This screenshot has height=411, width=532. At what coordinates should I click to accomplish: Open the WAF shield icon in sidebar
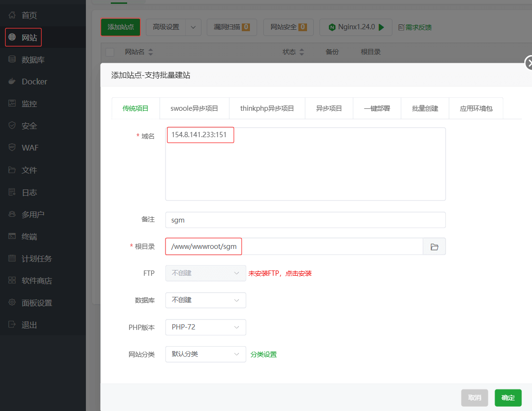(x=12, y=148)
